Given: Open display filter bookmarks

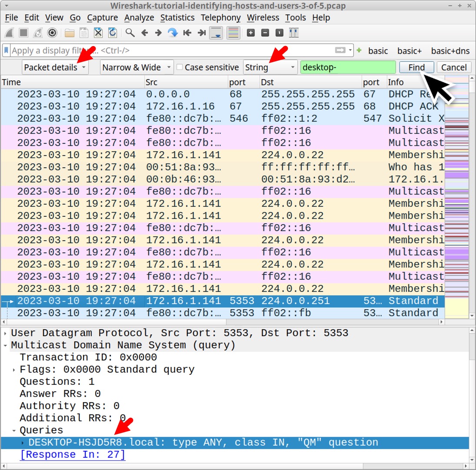Looking at the screenshot, I should [x=5, y=50].
